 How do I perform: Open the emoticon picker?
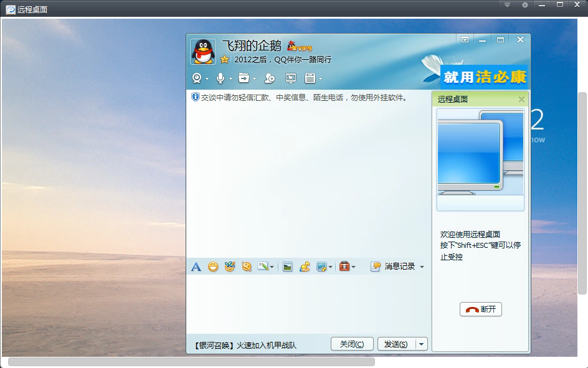pyautogui.click(x=212, y=267)
